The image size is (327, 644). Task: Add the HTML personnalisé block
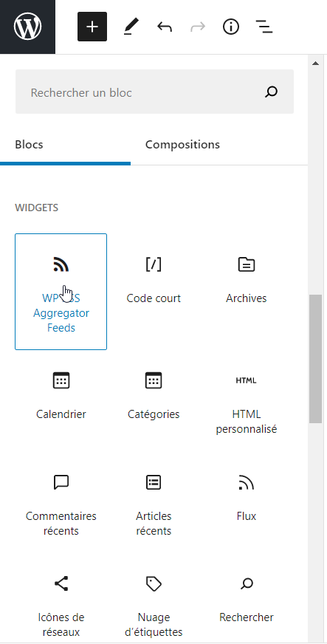tap(247, 403)
